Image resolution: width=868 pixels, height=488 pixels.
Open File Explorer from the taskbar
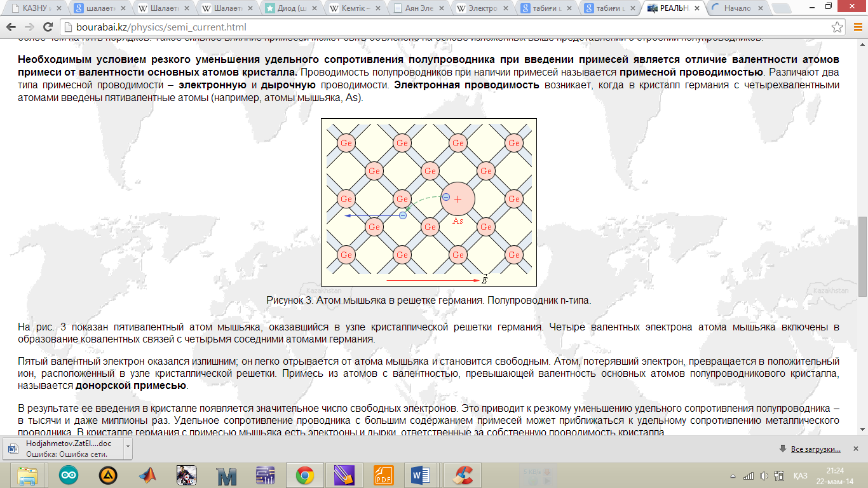(x=27, y=475)
